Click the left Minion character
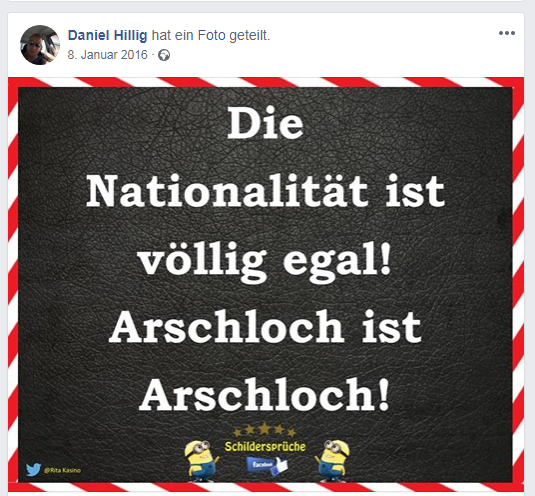The image size is (535, 496). pos(201,461)
